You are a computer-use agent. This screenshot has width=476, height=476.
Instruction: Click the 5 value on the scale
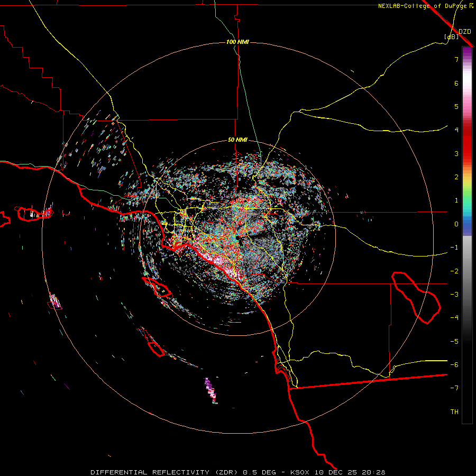456,106
